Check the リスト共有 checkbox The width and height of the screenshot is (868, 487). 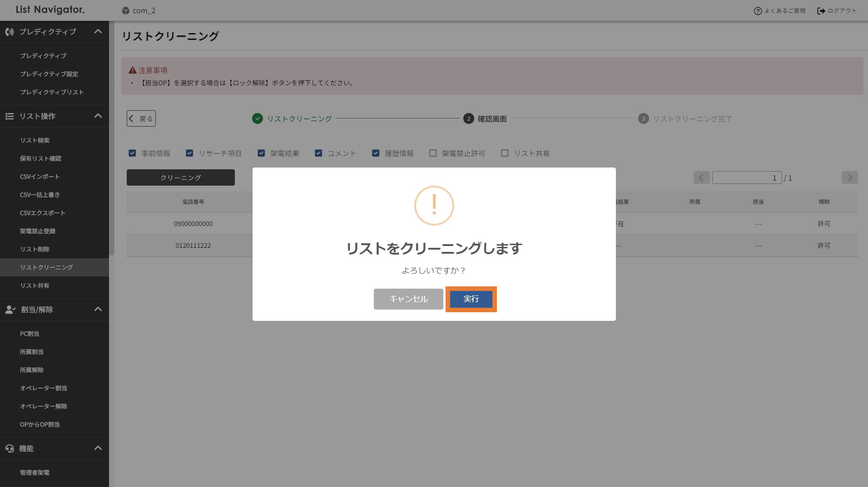(505, 153)
